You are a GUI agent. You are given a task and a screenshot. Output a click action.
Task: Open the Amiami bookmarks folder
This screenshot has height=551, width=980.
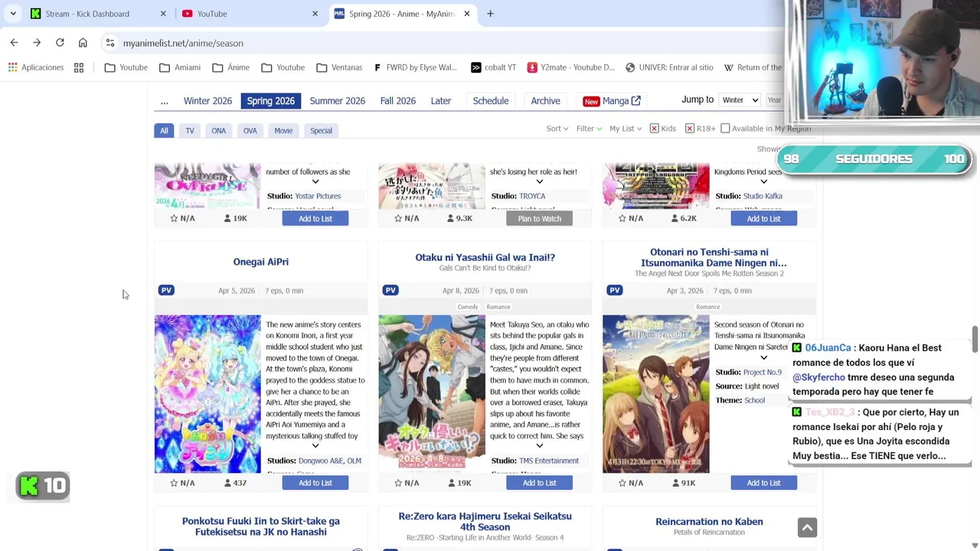(x=180, y=67)
